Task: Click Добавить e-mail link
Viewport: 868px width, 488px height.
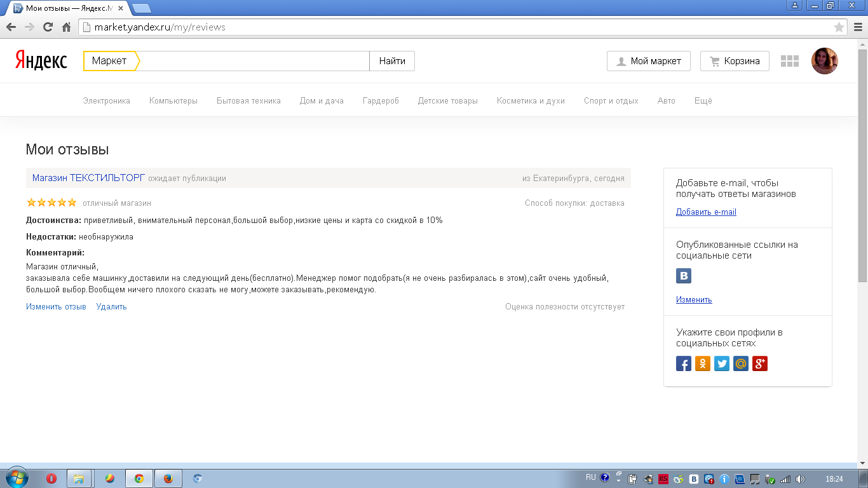Action: [x=706, y=212]
